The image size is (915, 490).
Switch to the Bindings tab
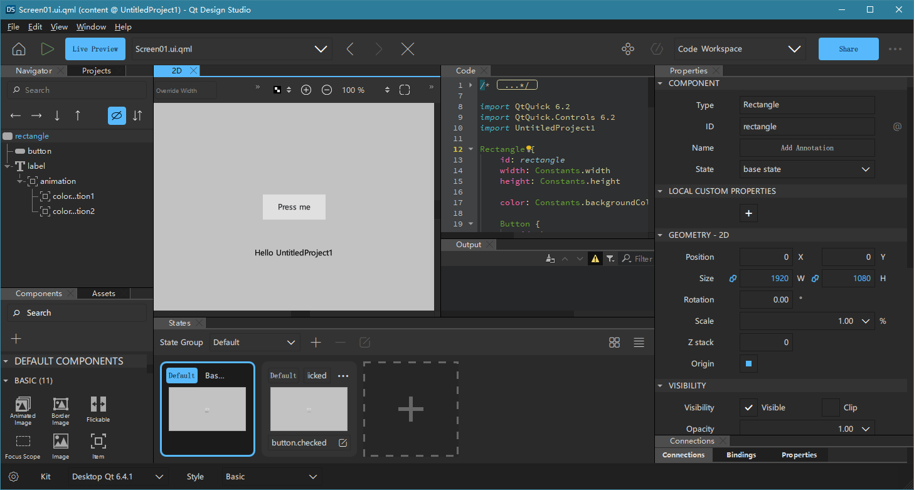point(741,455)
